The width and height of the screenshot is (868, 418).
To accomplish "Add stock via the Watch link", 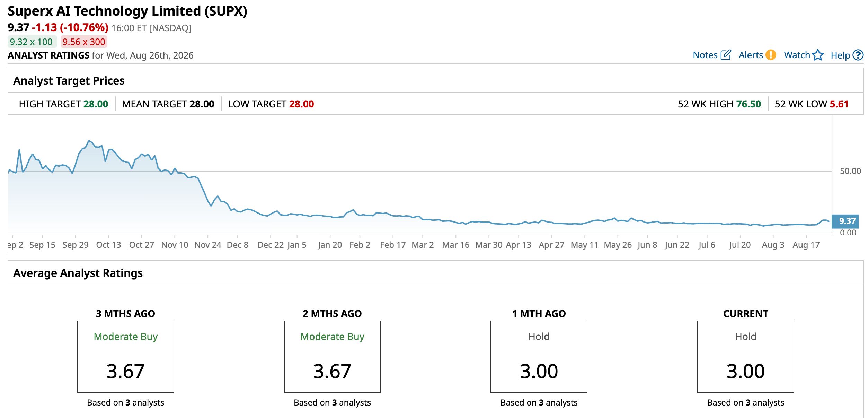I will click(797, 55).
